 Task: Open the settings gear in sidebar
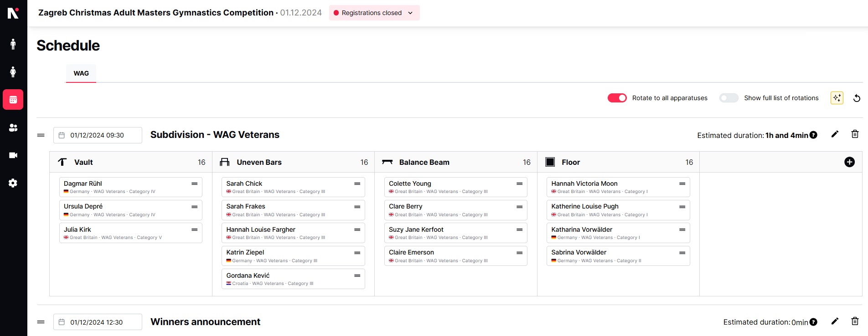(x=13, y=183)
